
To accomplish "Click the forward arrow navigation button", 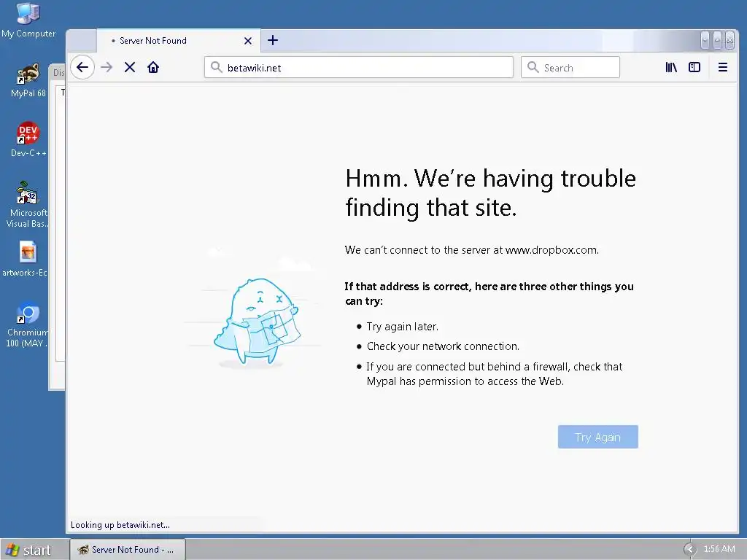I will point(107,67).
